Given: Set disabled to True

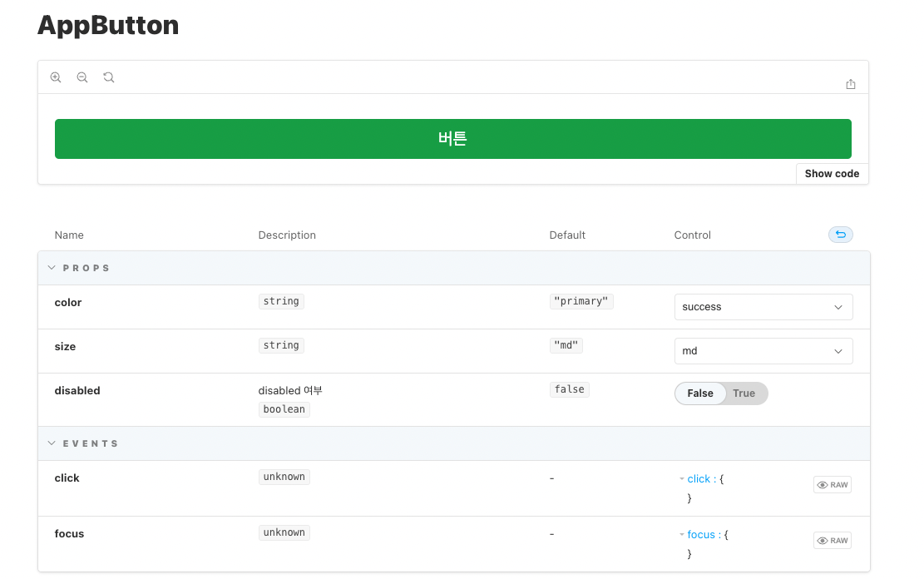Looking at the screenshot, I should tap(744, 393).
